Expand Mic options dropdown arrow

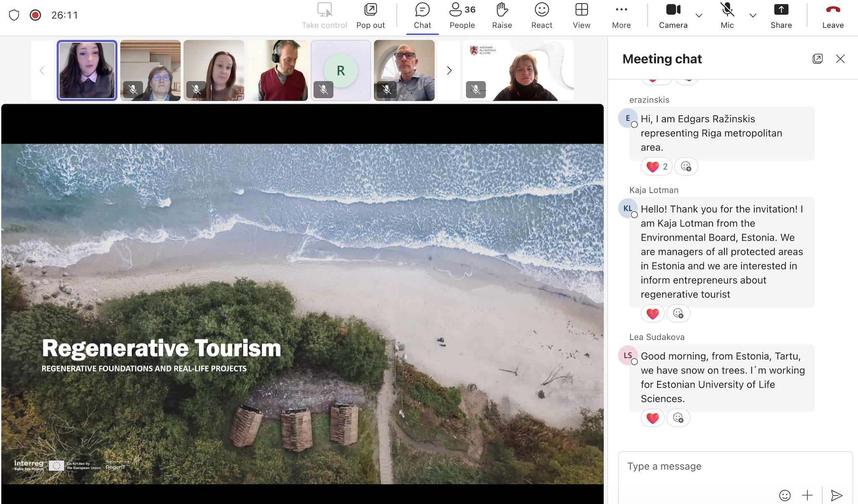click(x=753, y=16)
